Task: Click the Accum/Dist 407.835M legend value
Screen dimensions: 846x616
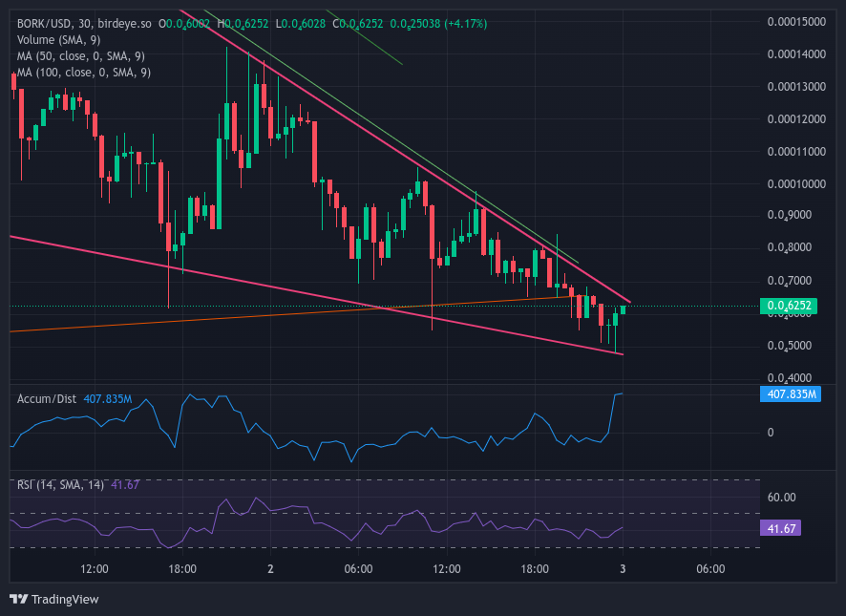Action: tap(107, 399)
